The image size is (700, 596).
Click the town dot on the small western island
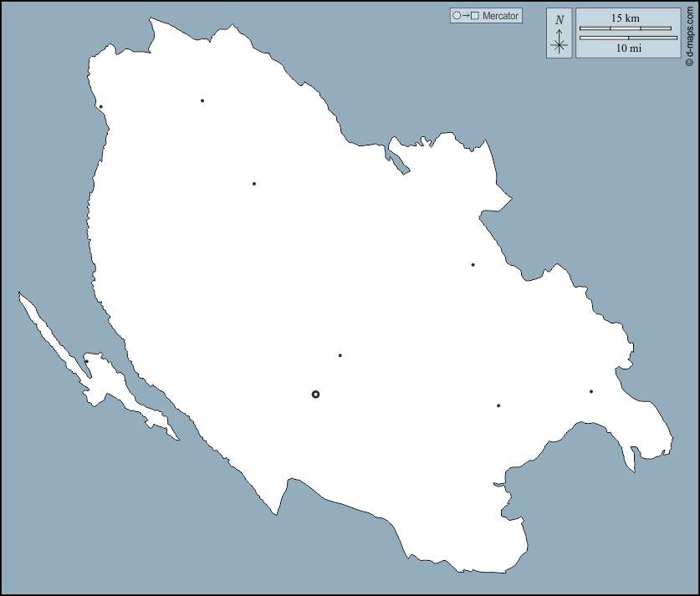(x=86, y=361)
